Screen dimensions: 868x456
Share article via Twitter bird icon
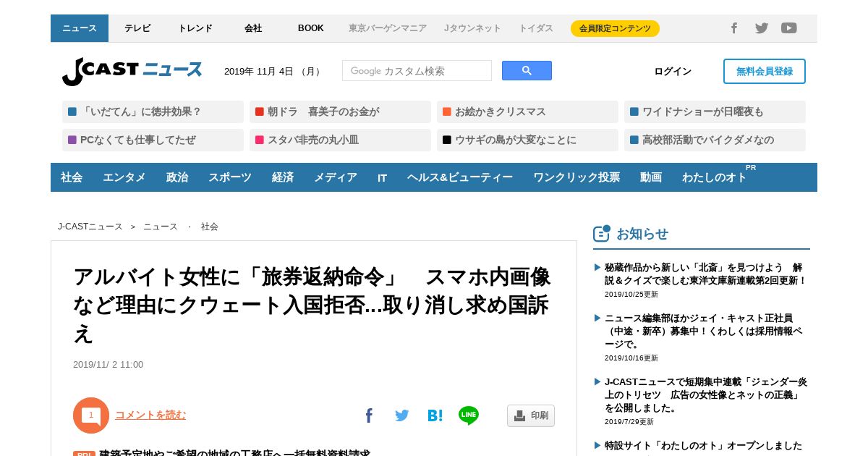click(402, 415)
